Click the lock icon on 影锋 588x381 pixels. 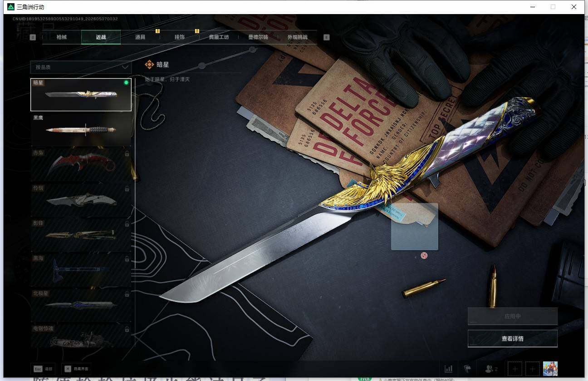point(127,224)
